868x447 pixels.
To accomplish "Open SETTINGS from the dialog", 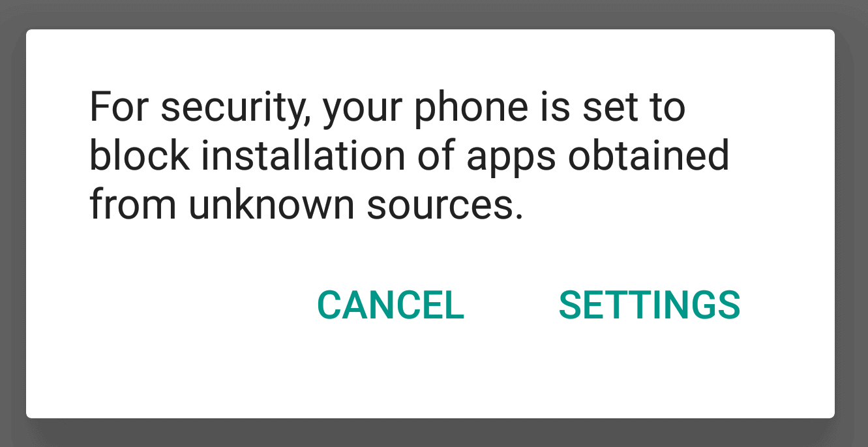I will [x=650, y=305].
